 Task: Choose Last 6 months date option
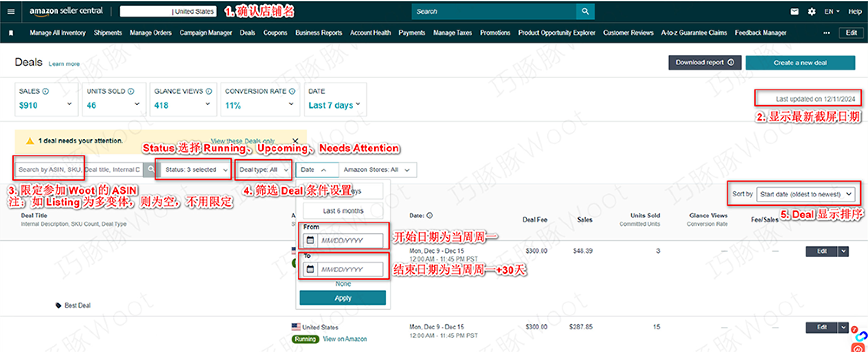[x=343, y=211]
